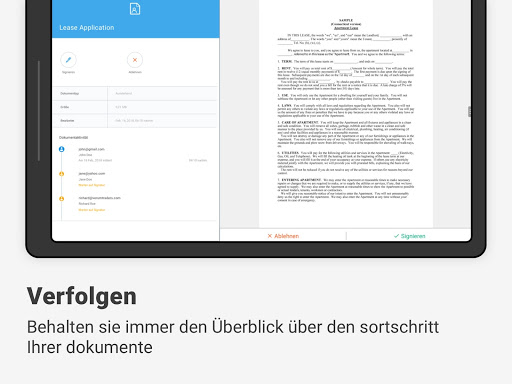This screenshot has width=512, height=384.
Task: Open the sample apartment lease document page
Action: point(346,113)
